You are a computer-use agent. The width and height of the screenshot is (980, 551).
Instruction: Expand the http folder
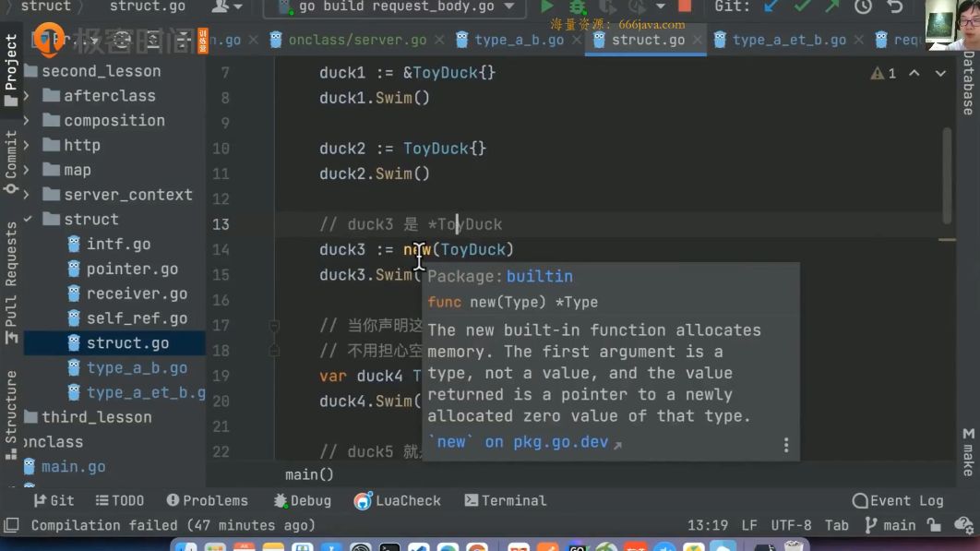click(26, 145)
